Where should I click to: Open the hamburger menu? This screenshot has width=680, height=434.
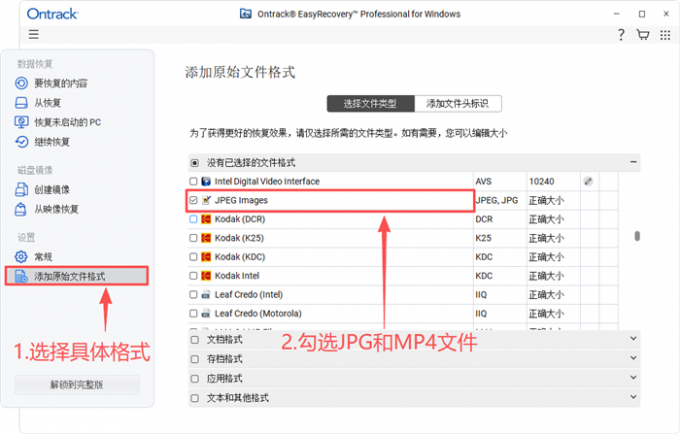[x=33, y=34]
